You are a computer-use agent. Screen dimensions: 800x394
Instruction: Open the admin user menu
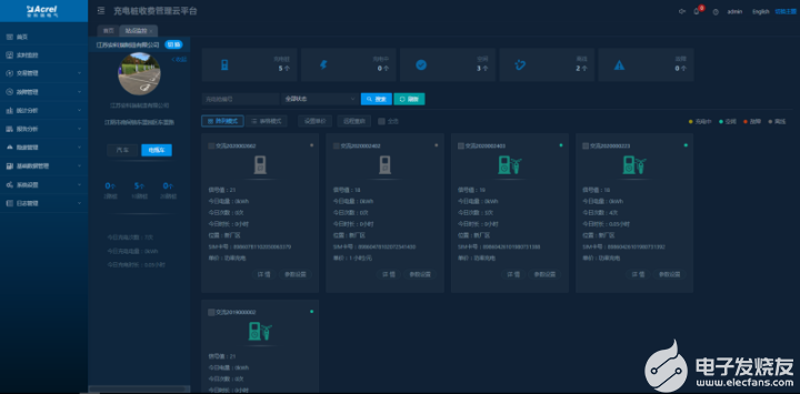point(735,12)
